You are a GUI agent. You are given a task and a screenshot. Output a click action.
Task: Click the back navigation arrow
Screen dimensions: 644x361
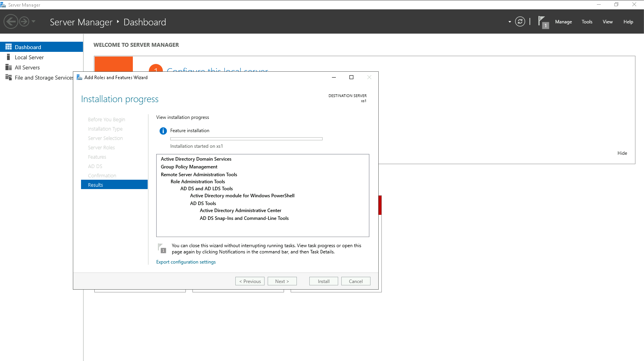click(x=11, y=21)
